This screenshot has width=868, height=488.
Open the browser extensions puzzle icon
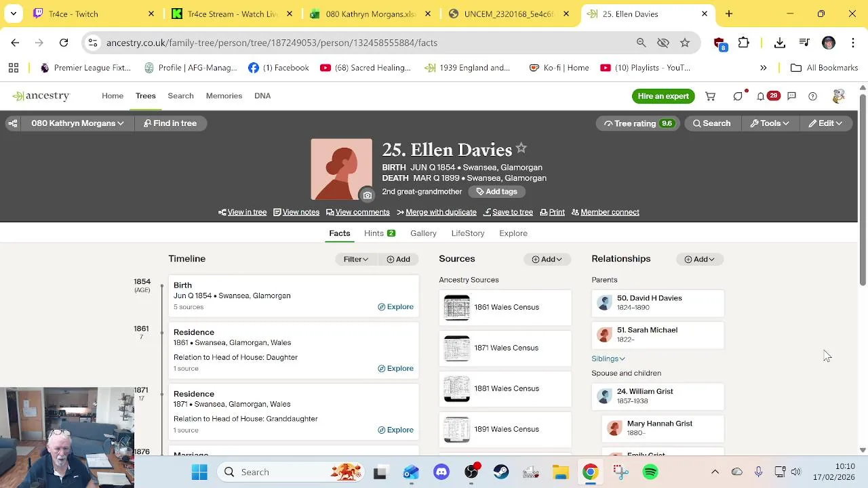(x=744, y=43)
